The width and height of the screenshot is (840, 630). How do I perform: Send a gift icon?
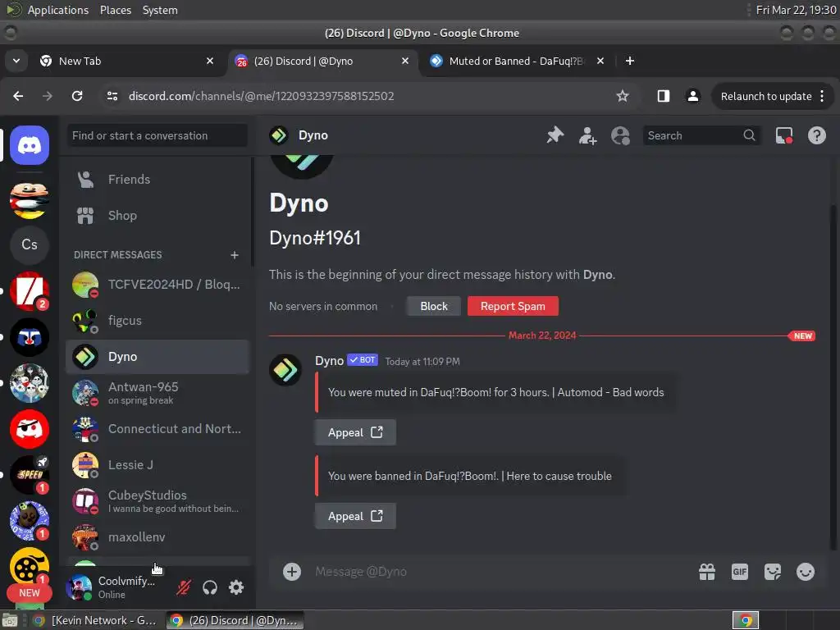point(707,572)
